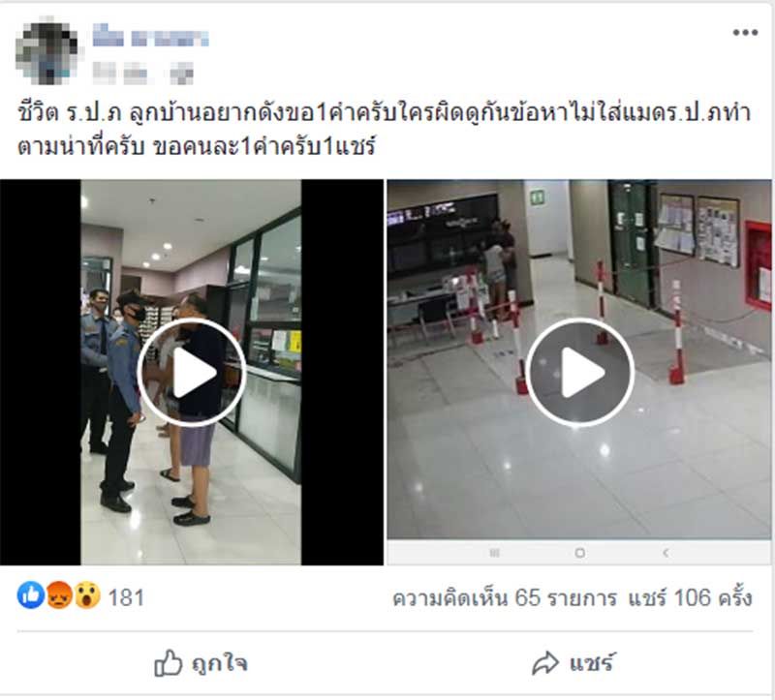Click the Wow reaction emoji icon
Viewport: 775px width, 700px height.
tap(87, 595)
